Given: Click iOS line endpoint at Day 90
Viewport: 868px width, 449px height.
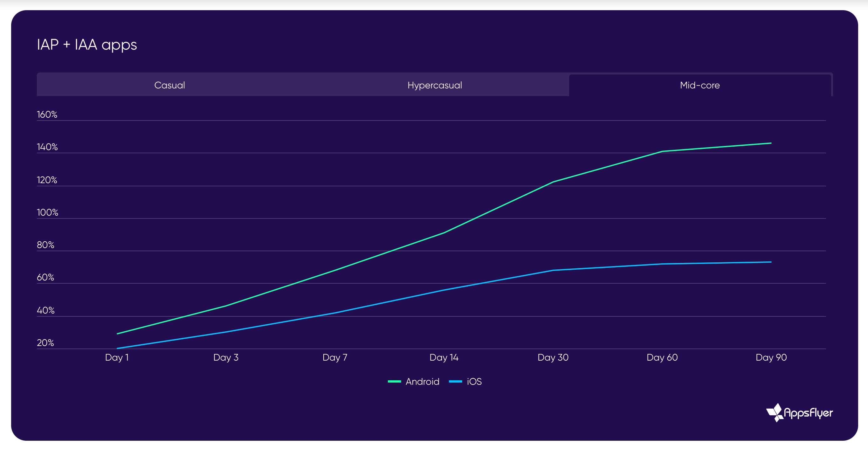Looking at the screenshot, I should click(771, 262).
